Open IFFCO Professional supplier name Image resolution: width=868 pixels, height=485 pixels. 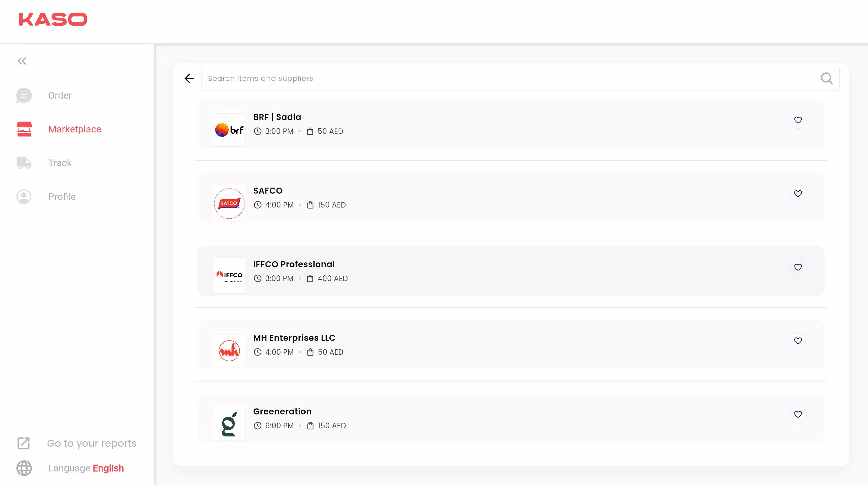[x=294, y=264]
